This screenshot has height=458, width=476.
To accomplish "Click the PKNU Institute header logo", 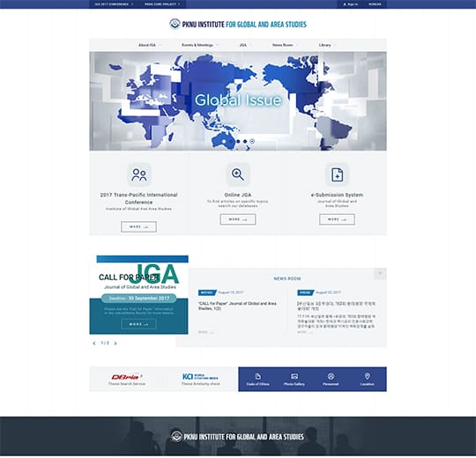I will point(238,24).
